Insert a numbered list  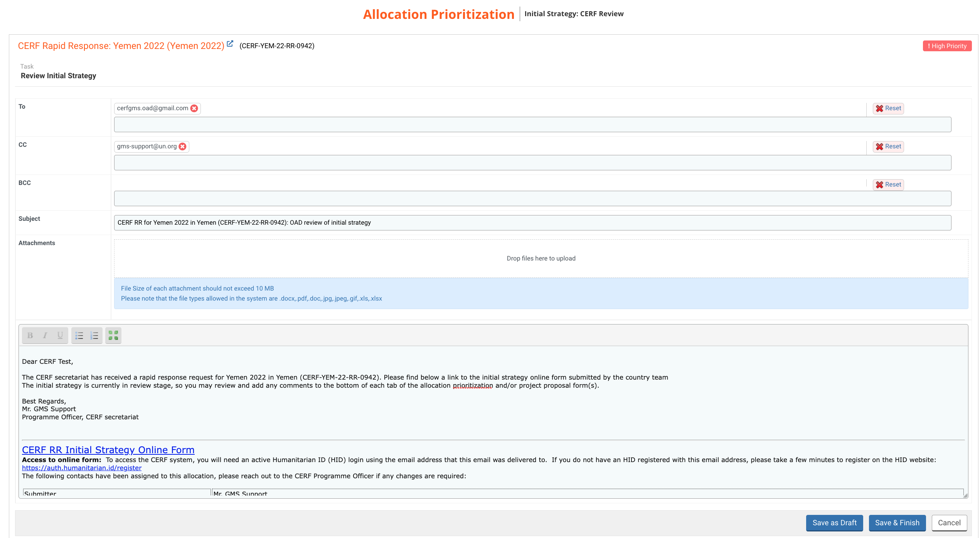[x=94, y=335]
